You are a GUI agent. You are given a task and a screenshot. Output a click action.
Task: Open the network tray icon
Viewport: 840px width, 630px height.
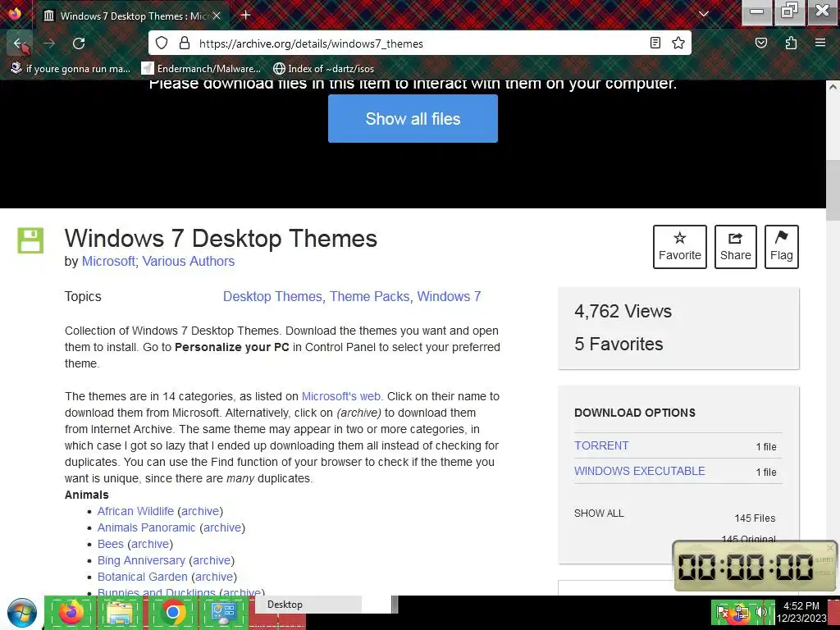pyautogui.click(x=742, y=612)
